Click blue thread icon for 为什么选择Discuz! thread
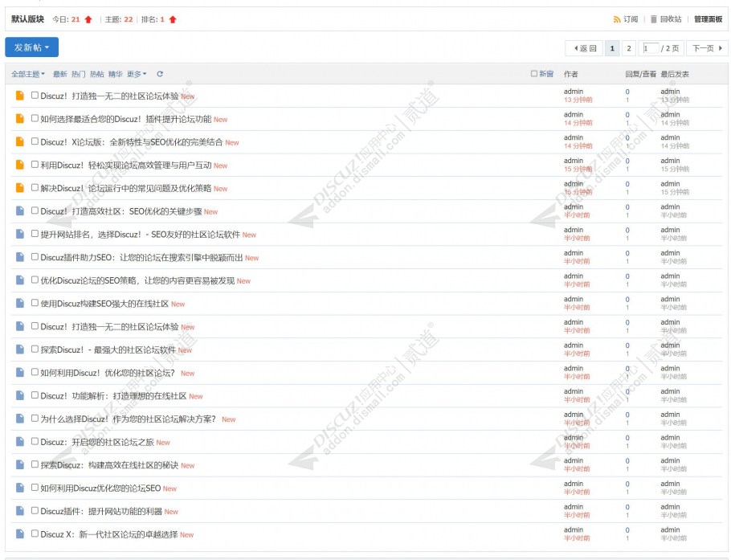Viewport: 731px width, 560px height. 19,419
